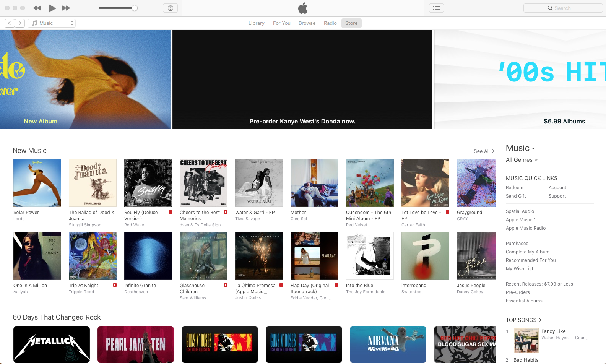Click See All for New Music
The image size is (606, 364).
click(x=484, y=151)
